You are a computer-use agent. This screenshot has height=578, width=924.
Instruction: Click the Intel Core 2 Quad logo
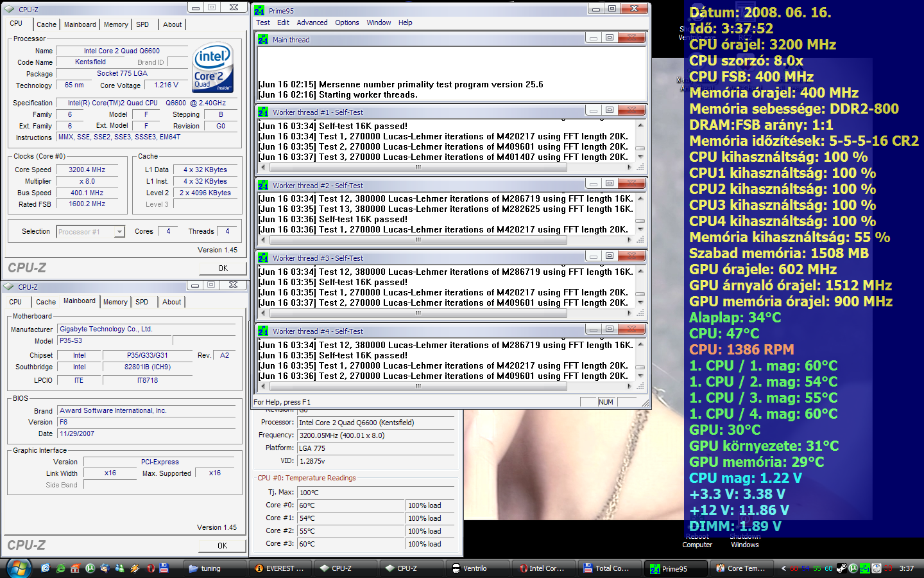[213, 68]
